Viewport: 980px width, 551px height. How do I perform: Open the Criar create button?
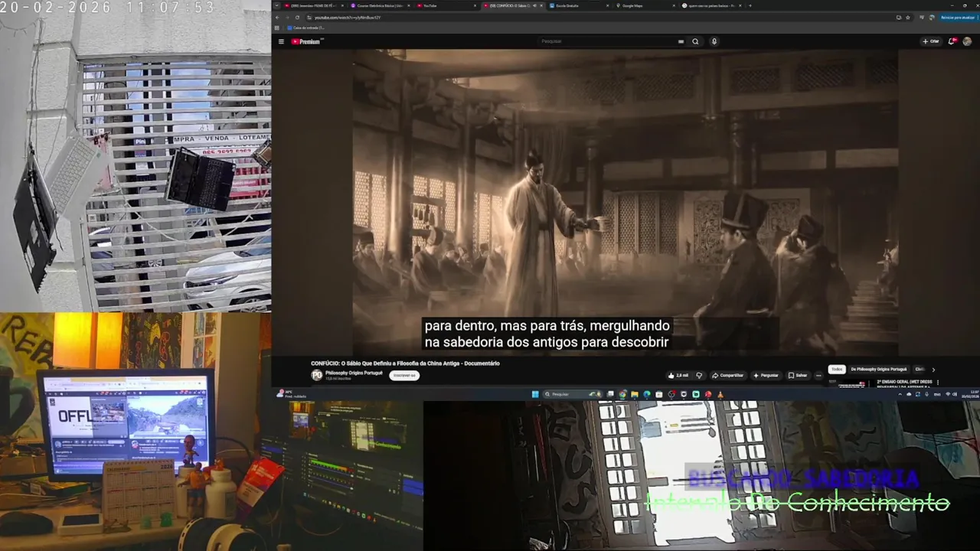(x=931, y=41)
